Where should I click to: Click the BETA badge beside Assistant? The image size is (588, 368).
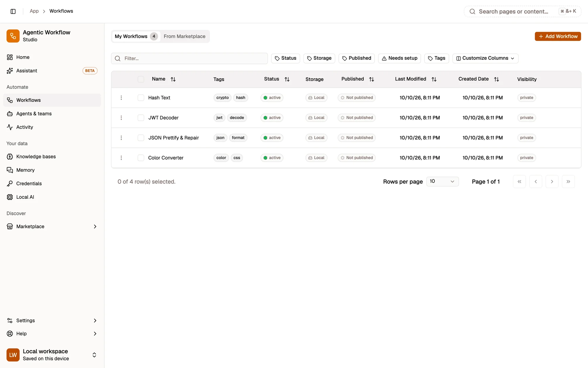point(90,71)
